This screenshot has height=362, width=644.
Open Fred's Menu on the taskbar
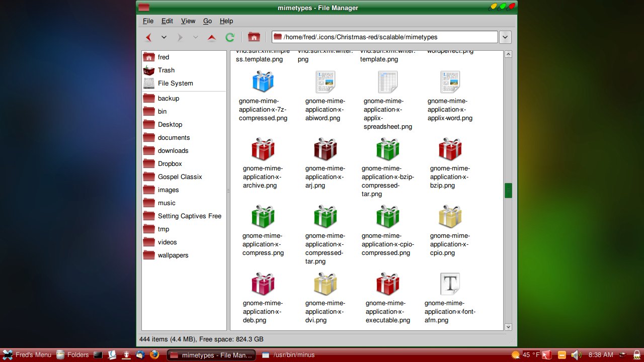pos(27,355)
